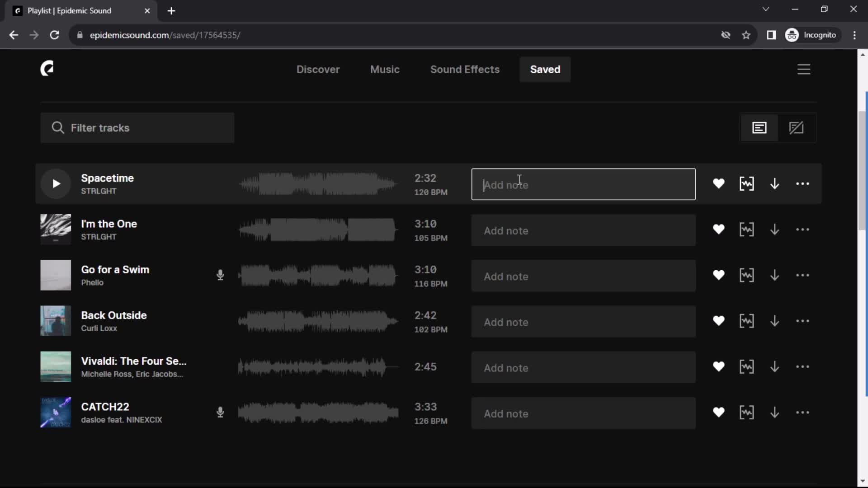Open artist dasloe feat. NINEXCIX

121,420
